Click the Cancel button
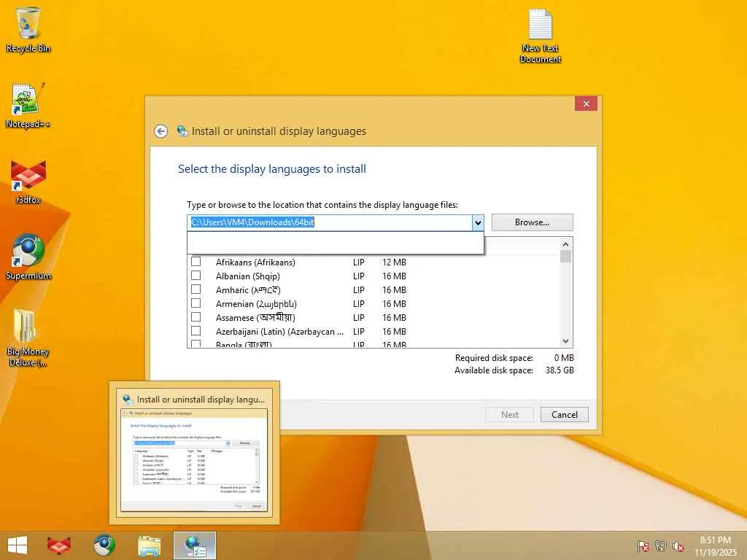Viewport: 747px width, 560px height. [565, 415]
